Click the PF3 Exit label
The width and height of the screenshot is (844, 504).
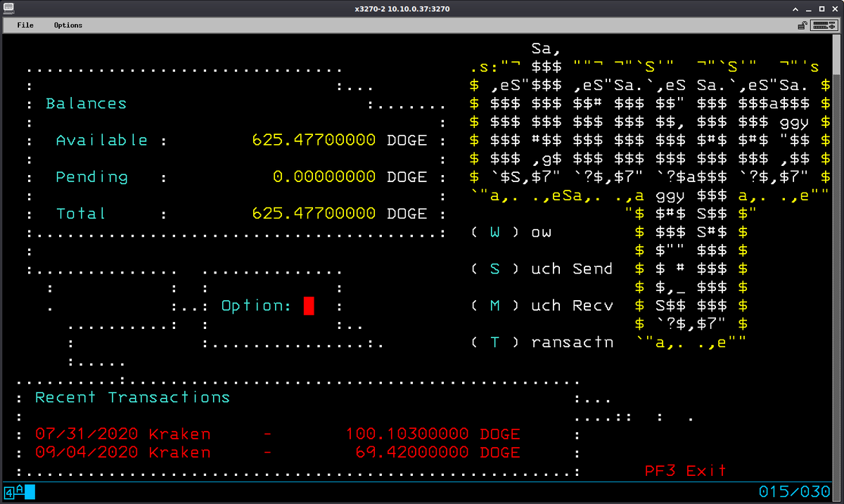coord(686,470)
